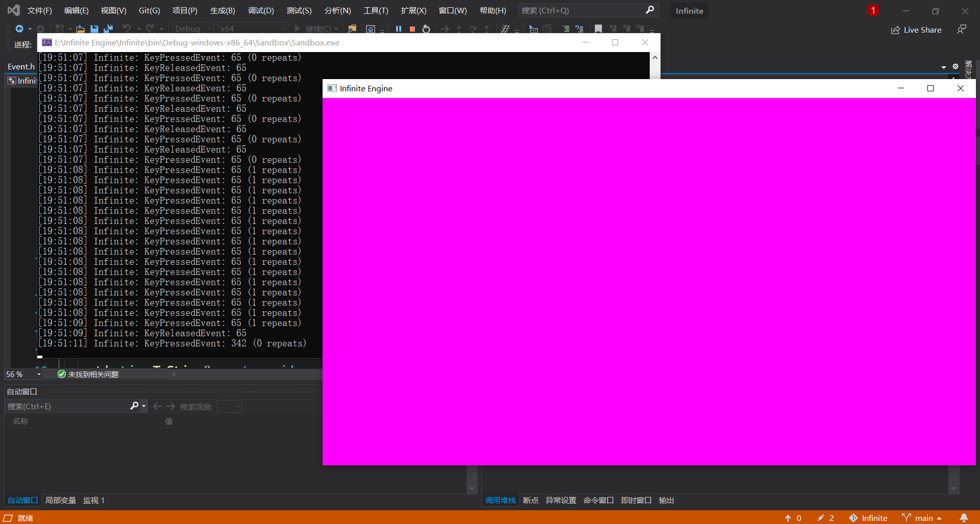Open the x64 platform dropdown
980x524 pixels.
pos(253,29)
